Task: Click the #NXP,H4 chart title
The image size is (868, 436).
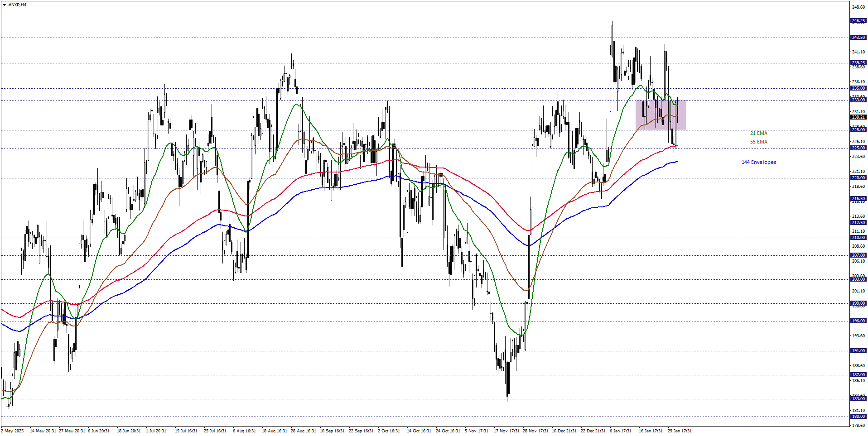Action: click(17, 5)
